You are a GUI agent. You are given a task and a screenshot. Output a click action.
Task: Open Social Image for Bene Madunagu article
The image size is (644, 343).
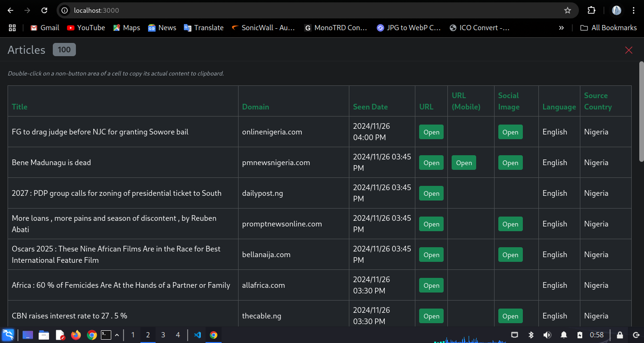(x=510, y=163)
